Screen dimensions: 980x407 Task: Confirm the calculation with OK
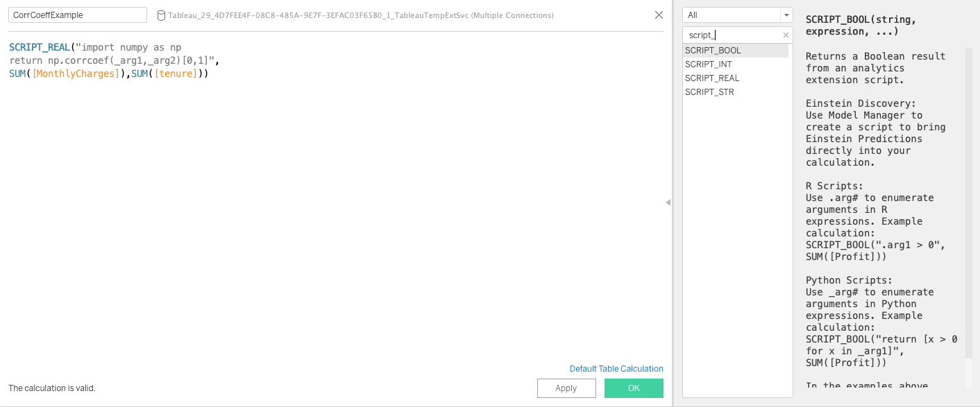coord(633,388)
